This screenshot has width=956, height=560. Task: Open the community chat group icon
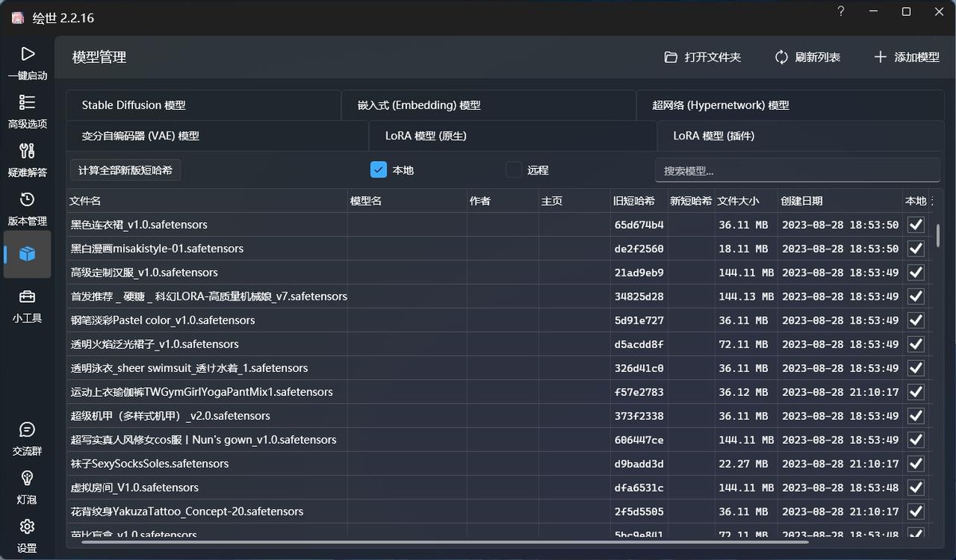tap(27, 430)
